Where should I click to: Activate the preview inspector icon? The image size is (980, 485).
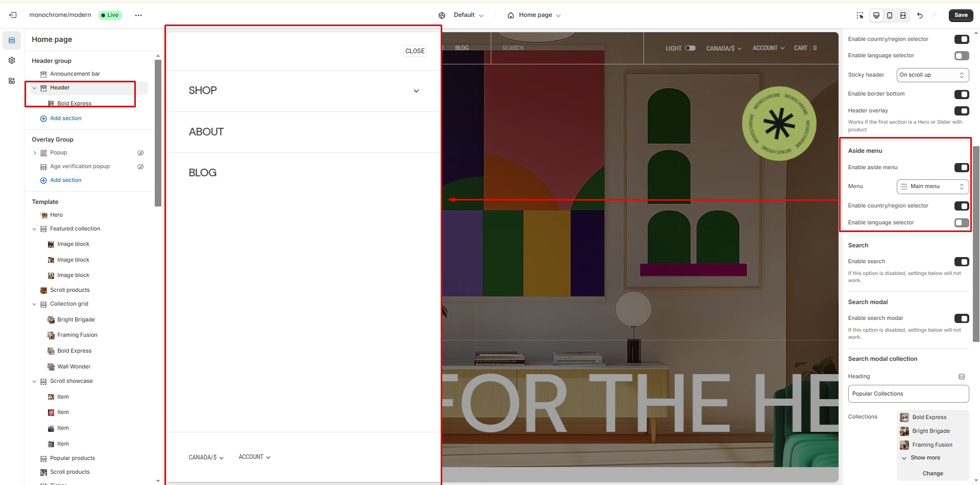(x=860, y=15)
